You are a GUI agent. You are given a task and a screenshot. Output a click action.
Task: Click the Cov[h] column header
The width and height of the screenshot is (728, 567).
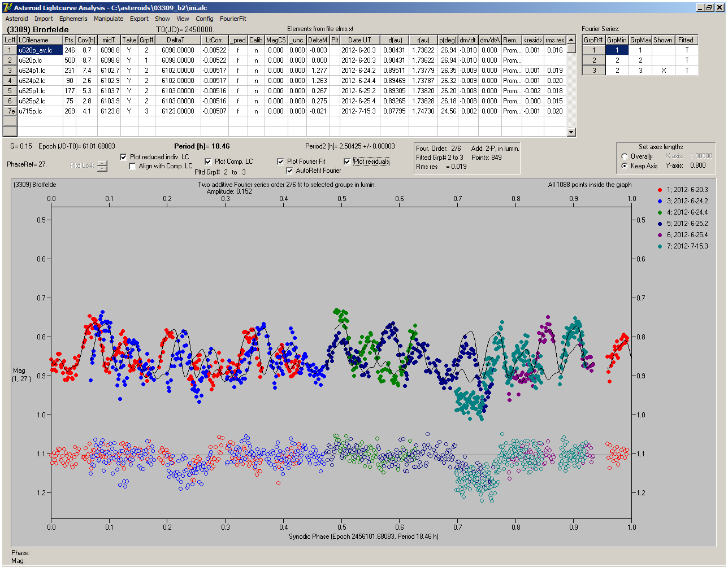(x=87, y=40)
